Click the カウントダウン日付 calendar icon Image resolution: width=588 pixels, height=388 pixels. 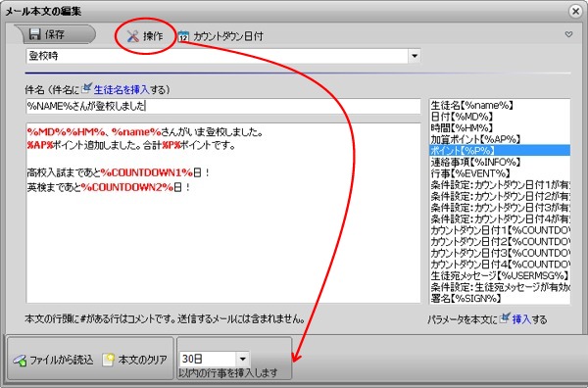pyautogui.click(x=184, y=36)
